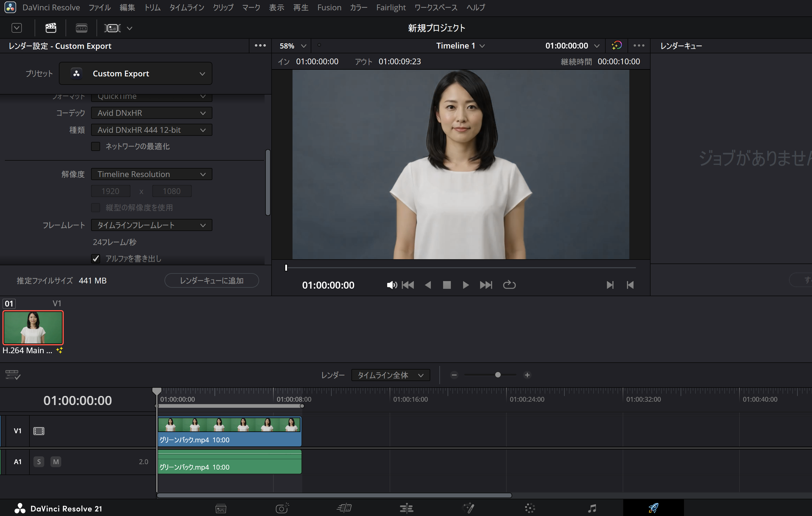Open the Fusion menu
The height and width of the screenshot is (516, 812).
329,7
